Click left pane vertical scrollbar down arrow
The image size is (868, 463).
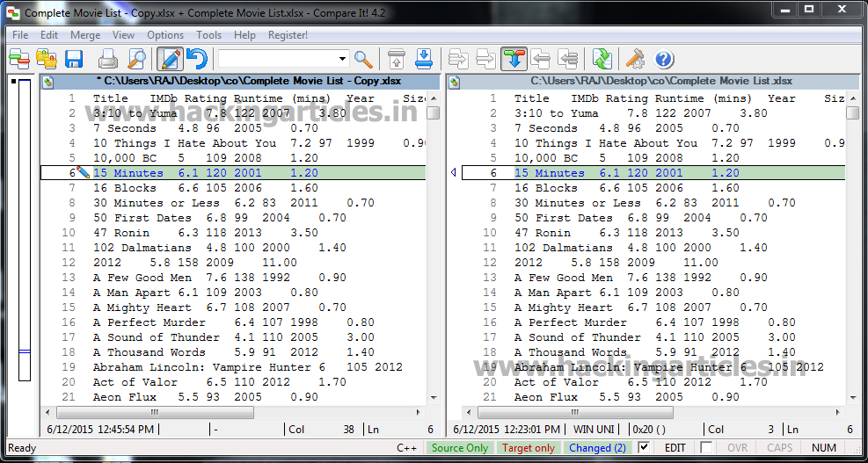pos(433,397)
